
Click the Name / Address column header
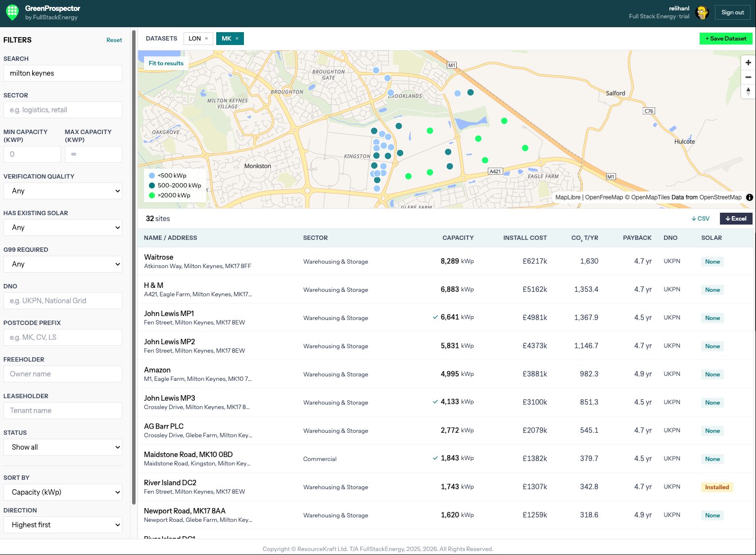point(170,238)
